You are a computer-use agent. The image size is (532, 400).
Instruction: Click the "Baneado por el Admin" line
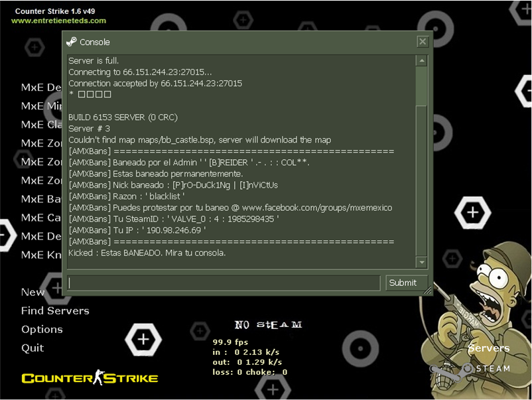[x=189, y=163]
